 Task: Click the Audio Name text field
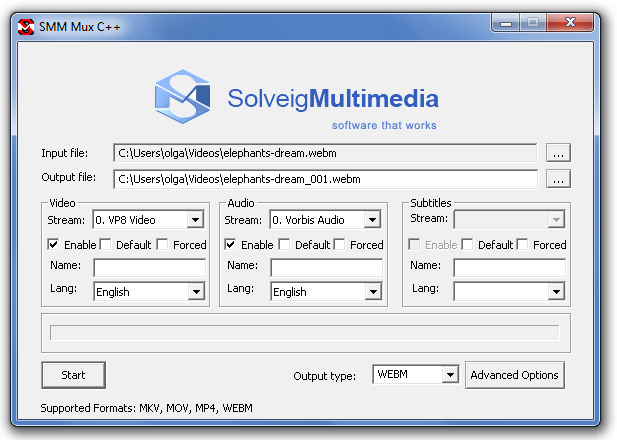[x=327, y=268]
